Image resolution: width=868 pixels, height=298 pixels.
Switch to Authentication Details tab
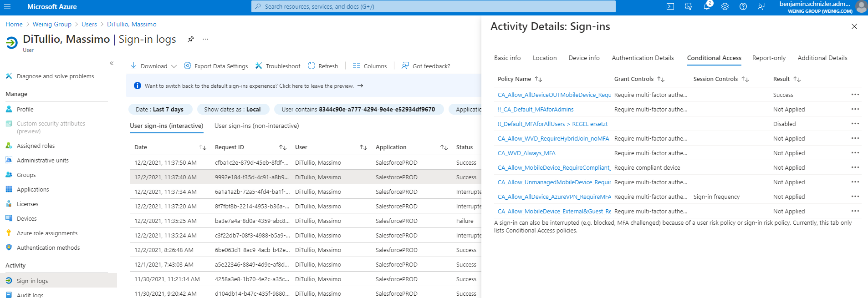point(643,58)
